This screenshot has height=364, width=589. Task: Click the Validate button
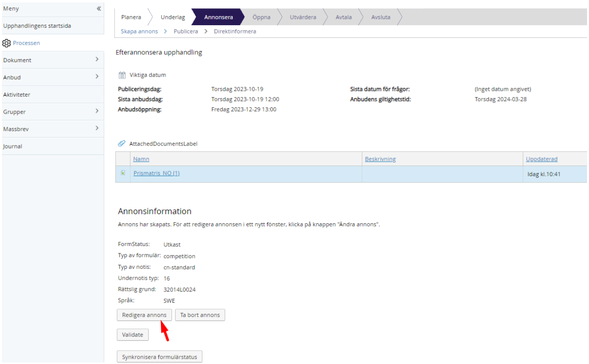(x=133, y=334)
